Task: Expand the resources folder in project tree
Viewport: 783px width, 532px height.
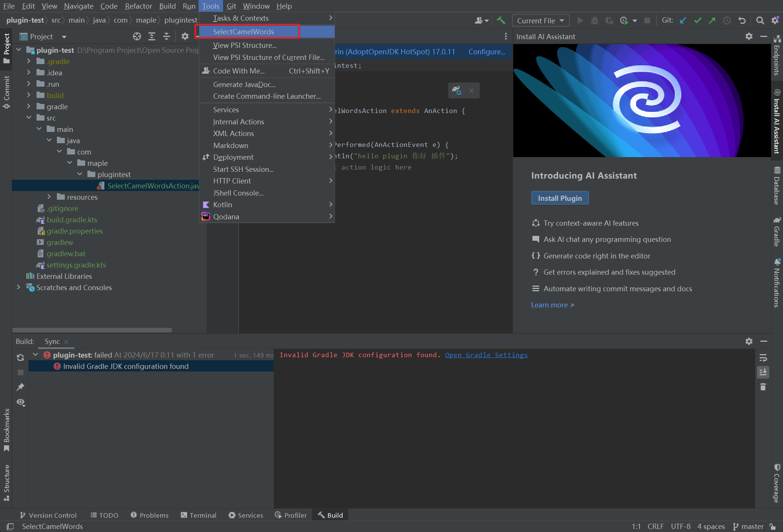Action: [x=49, y=197]
